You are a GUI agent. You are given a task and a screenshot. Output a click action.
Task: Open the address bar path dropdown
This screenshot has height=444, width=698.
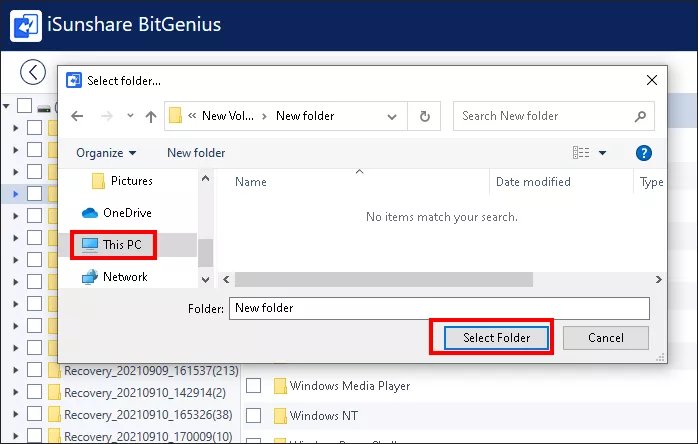click(x=392, y=117)
